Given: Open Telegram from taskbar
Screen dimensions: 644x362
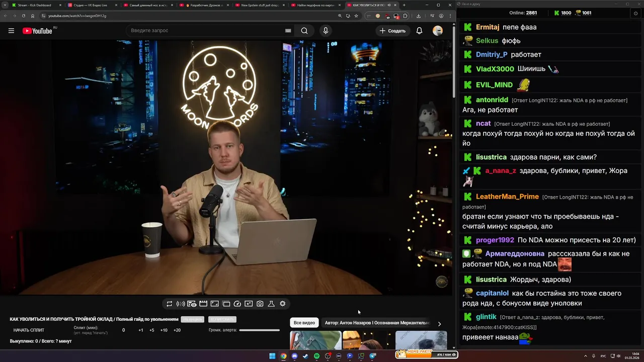Looking at the screenshot, I should point(372,356).
